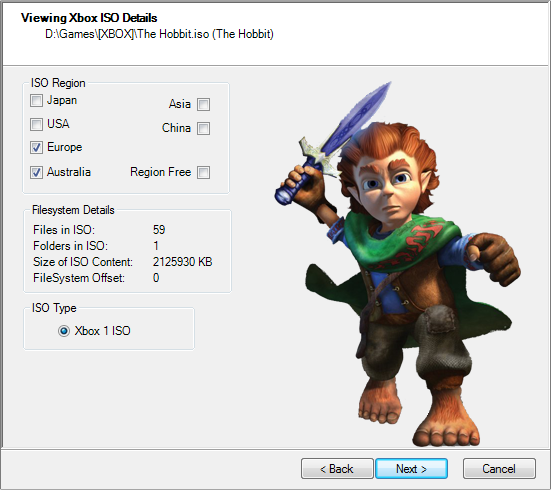
Task: Mark the ISO as Region Free
Action: click(x=203, y=173)
